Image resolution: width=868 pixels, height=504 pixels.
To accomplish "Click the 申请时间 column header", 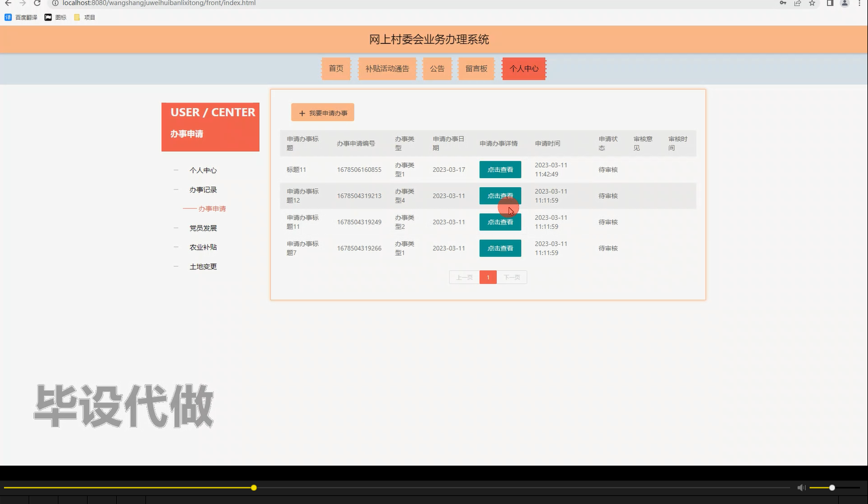I will pyautogui.click(x=548, y=144).
